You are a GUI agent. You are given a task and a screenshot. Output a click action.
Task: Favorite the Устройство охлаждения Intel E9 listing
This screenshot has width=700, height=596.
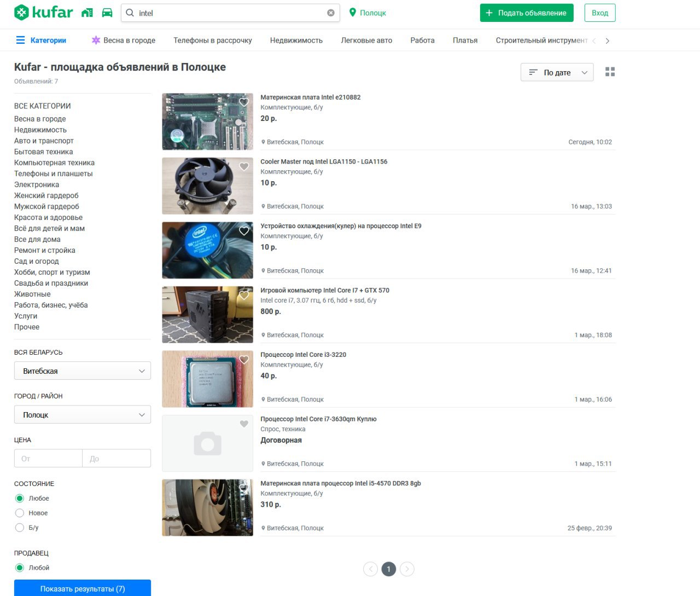(x=244, y=231)
